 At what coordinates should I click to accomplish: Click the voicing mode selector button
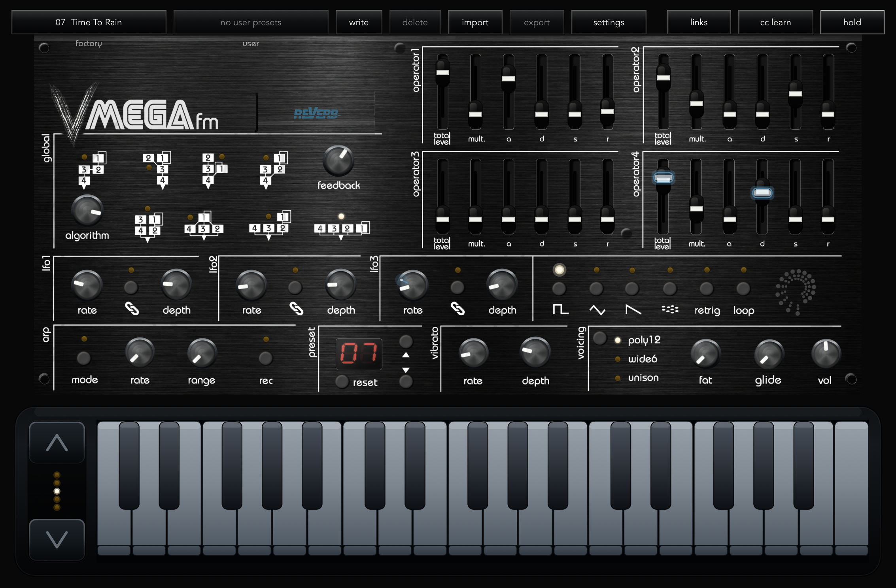click(x=600, y=338)
